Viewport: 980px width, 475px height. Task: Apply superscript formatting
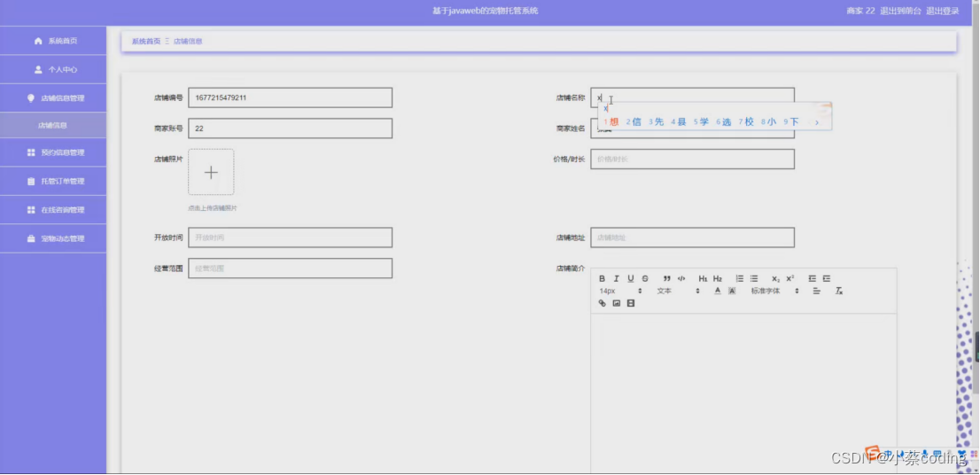[790, 279]
